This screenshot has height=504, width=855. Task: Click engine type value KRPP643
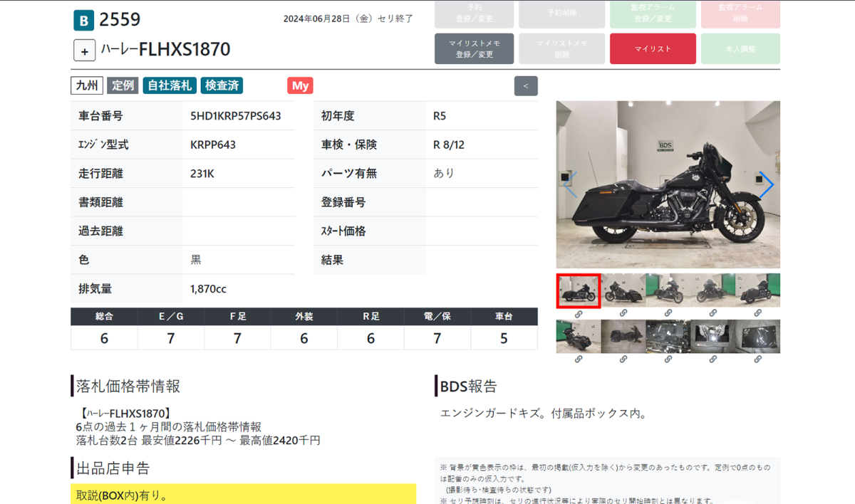[x=213, y=145]
